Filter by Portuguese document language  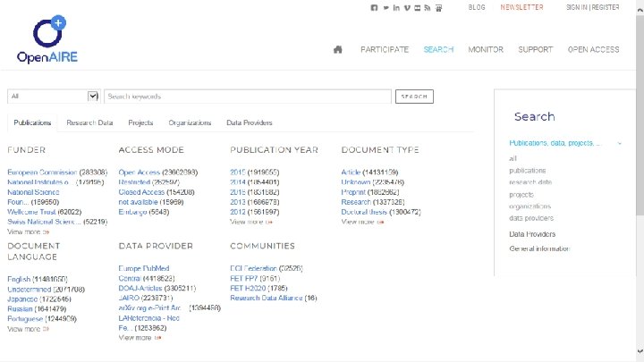click(25, 318)
